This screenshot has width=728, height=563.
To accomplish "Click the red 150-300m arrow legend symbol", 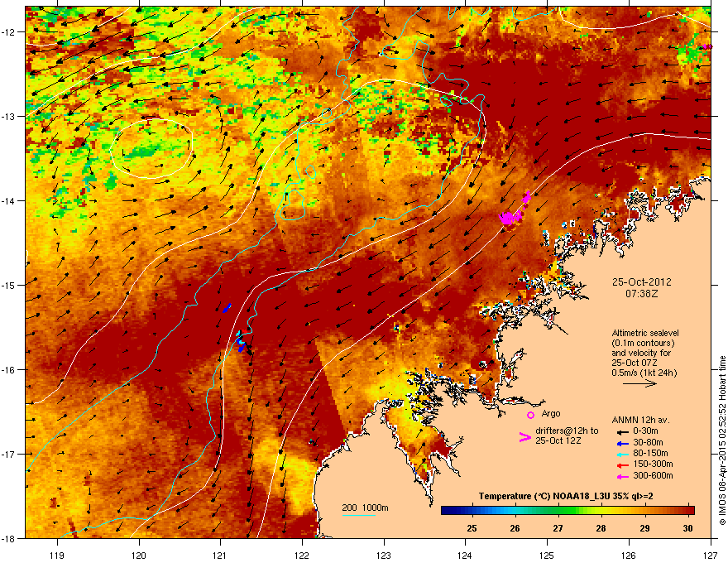I will [623, 465].
